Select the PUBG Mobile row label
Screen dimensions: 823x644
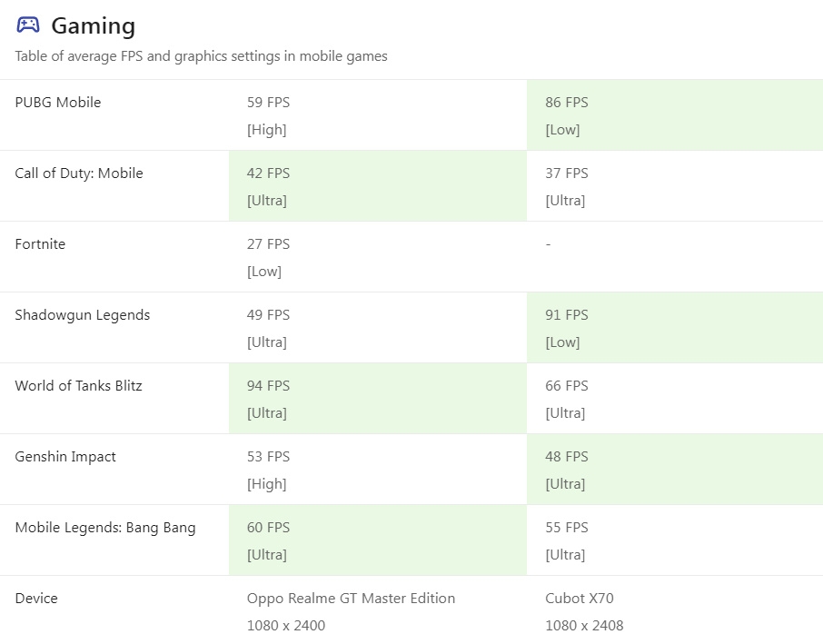pyautogui.click(x=58, y=103)
